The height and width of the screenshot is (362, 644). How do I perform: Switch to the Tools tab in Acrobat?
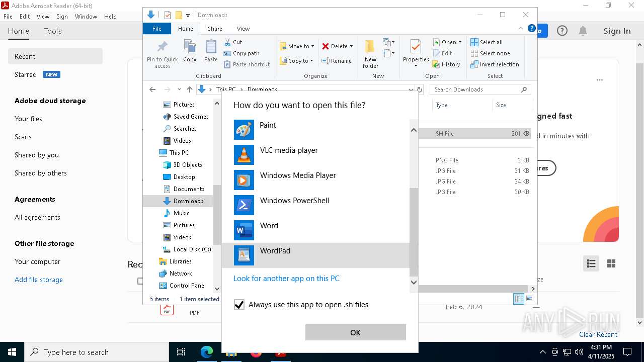coord(53,31)
